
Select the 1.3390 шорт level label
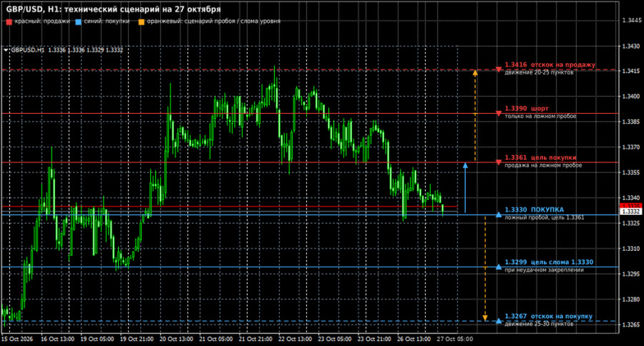[x=526, y=108]
